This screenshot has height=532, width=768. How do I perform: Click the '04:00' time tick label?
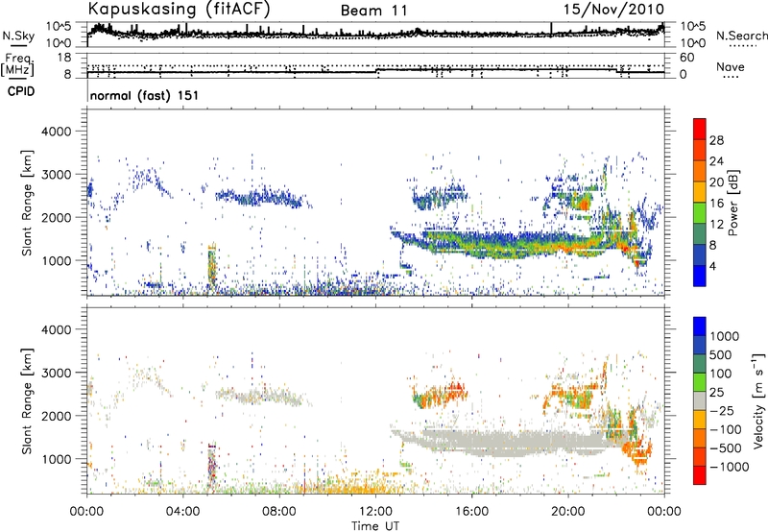tap(182, 512)
